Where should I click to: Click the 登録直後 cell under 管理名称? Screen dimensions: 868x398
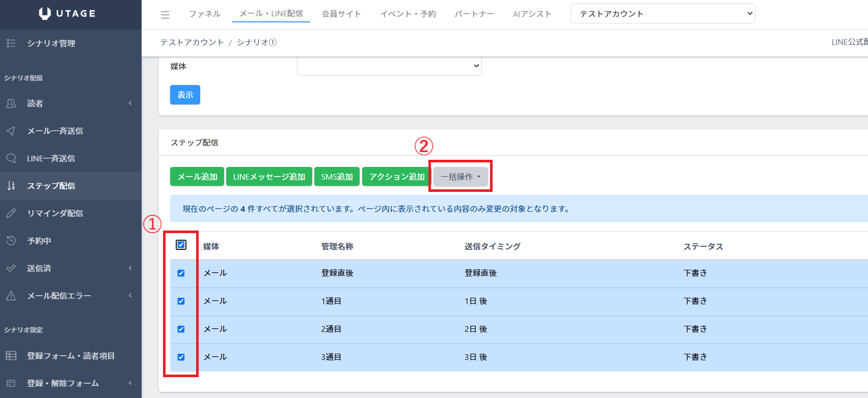click(337, 273)
